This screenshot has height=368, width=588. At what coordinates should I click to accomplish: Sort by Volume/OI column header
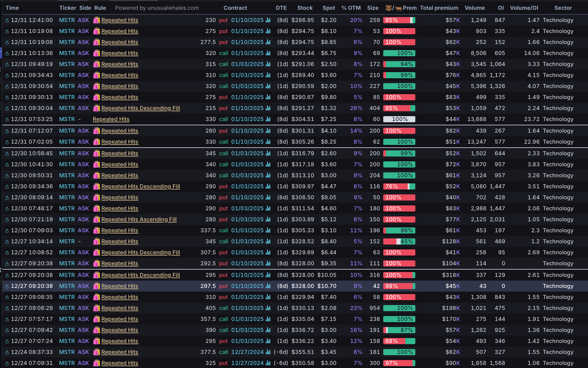[524, 8]
